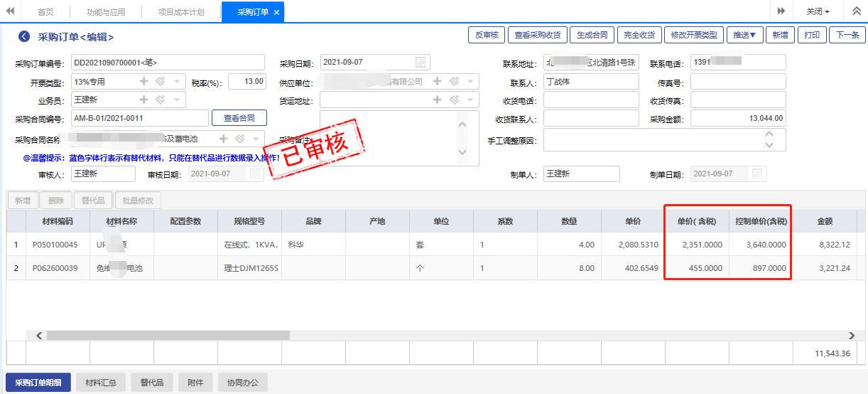Image resolution: width=868 pixels, height=394 pixels.
Task: Open the 关闭 dropdown in the tab bar
Action: click(818, 11)
